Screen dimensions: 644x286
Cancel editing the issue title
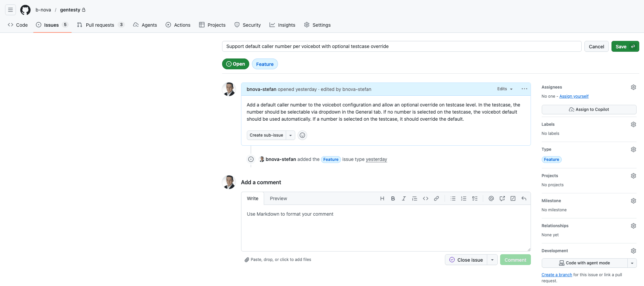pyautogui.click(x=596, y=46)
